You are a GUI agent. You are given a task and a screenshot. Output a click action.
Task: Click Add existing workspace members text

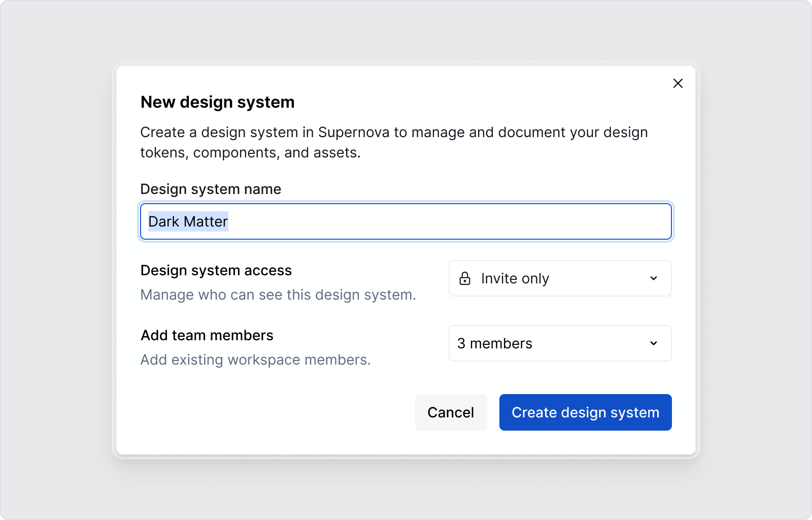tap(255, 360)
